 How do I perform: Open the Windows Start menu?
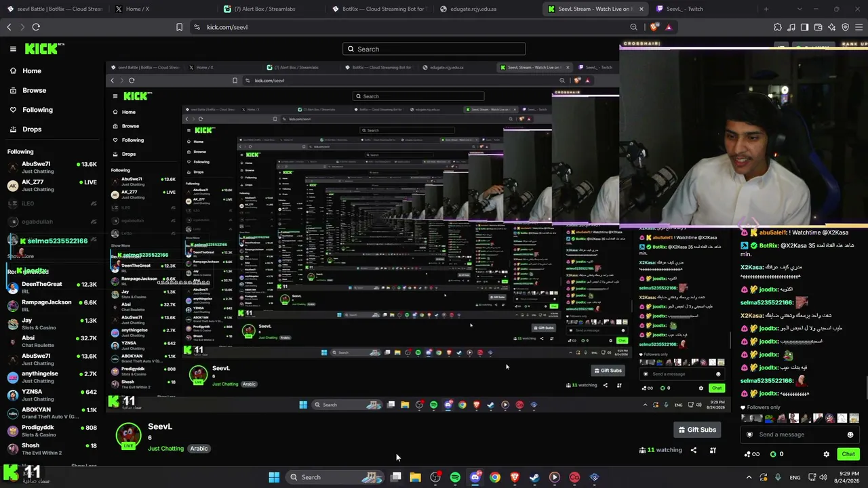pyautogui.click(x=274, y=477)
